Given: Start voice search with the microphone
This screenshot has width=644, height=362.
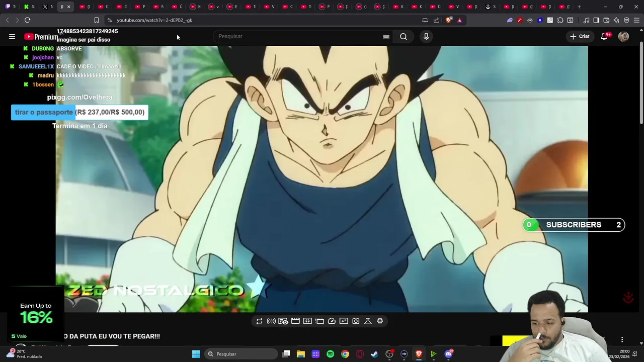Looking at the screenshot, I should pyautogui.click(x=426, y=36).
